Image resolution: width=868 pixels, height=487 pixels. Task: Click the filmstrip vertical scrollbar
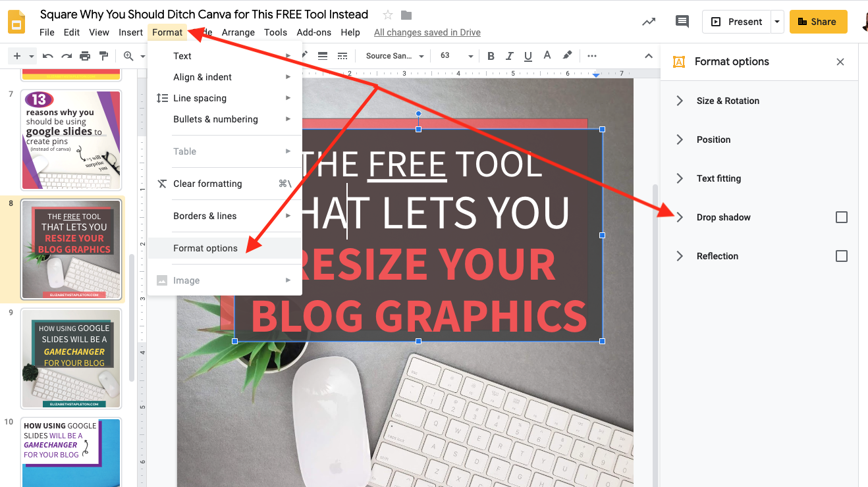click(131, 317)
